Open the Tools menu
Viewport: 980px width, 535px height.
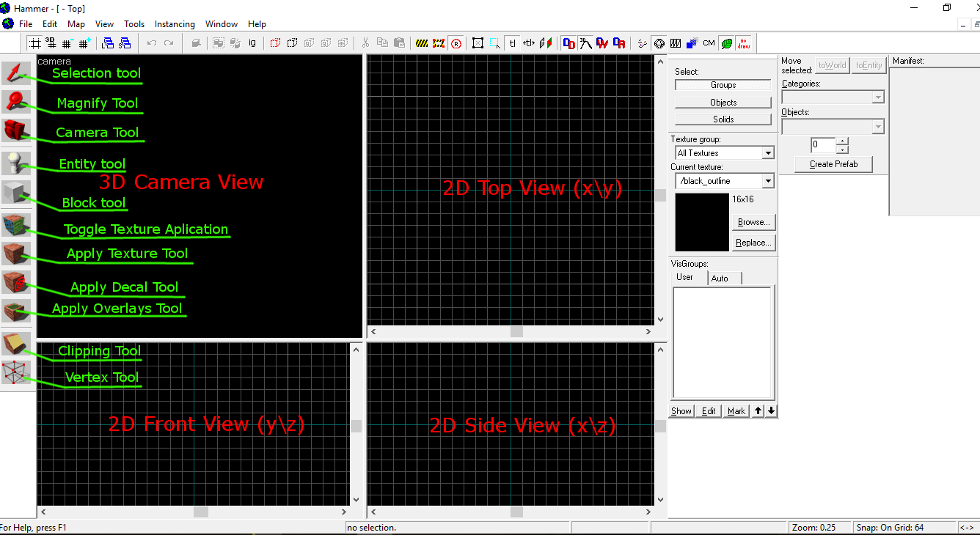[x=134, y=24]
